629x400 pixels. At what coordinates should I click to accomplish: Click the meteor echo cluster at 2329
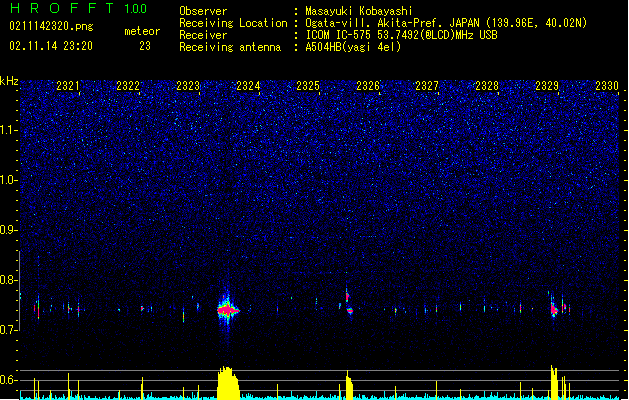[555, 307]
